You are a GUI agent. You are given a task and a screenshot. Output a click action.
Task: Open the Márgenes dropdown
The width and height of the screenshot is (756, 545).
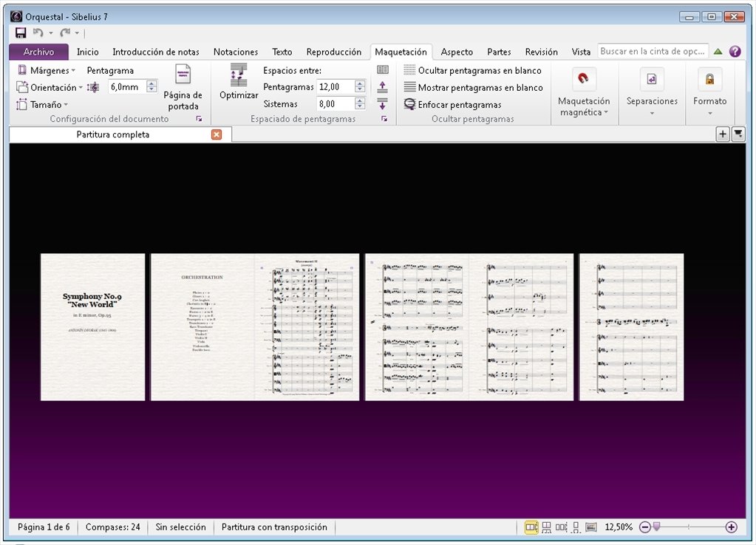point(47,70)
